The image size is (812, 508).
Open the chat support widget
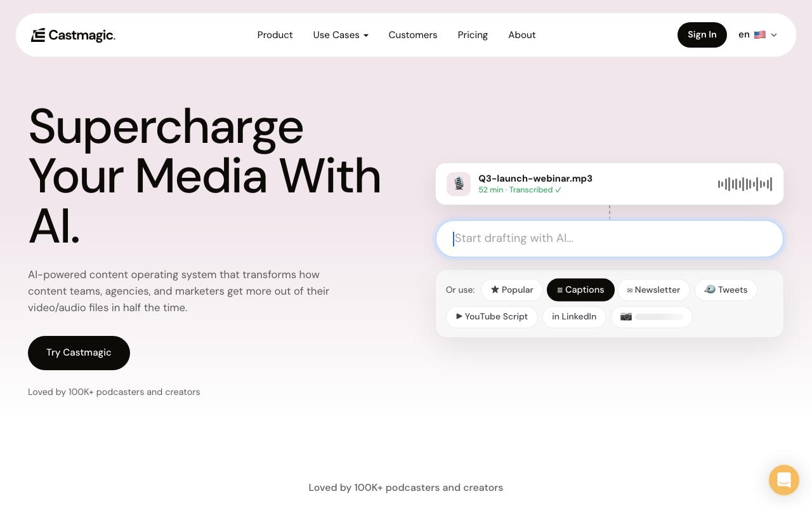784,480
